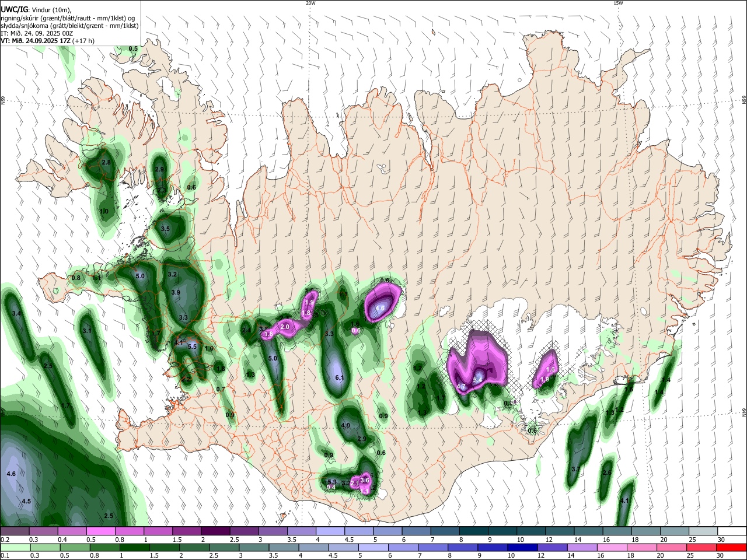Click the '3.9' precipitation value on the map
Screen dimensions: 747x560
click(176, 292)
